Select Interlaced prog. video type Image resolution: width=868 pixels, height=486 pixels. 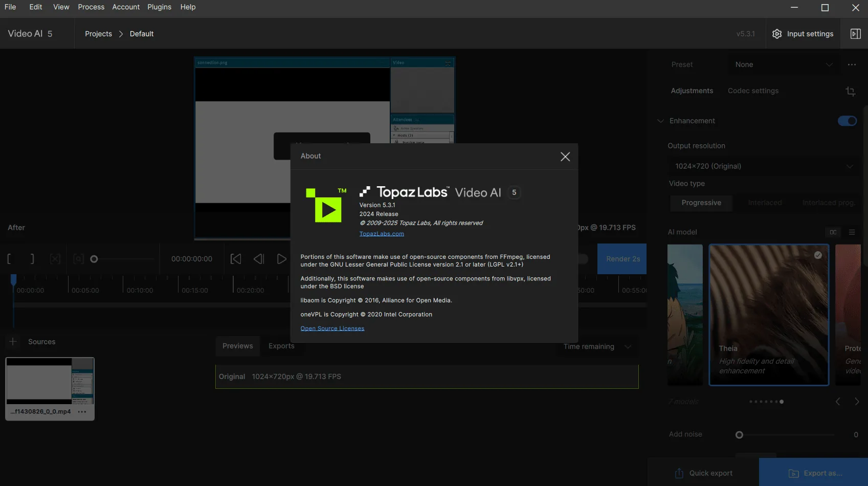tap(828, 203)
